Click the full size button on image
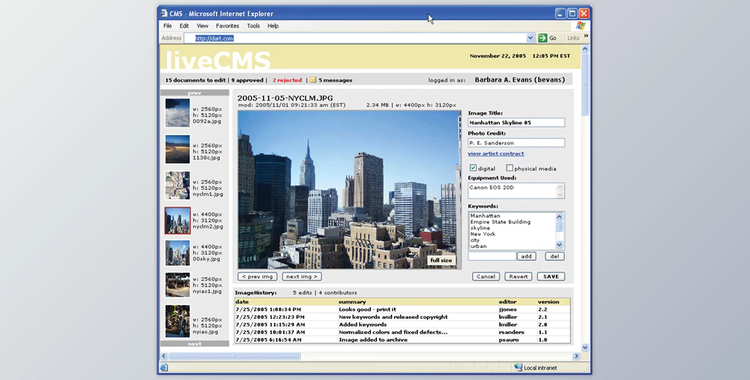This screenshot has width=750, height=380. tap(441, 260)
